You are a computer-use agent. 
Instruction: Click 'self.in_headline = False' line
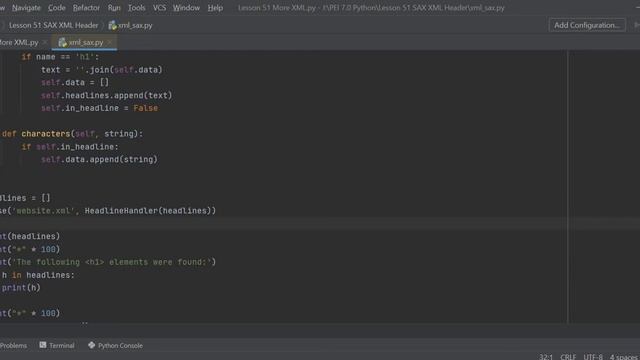pos(99,108)
